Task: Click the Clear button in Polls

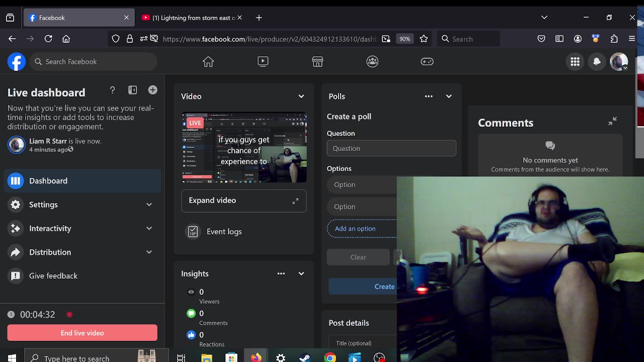Action: click(x=358, y=257)
